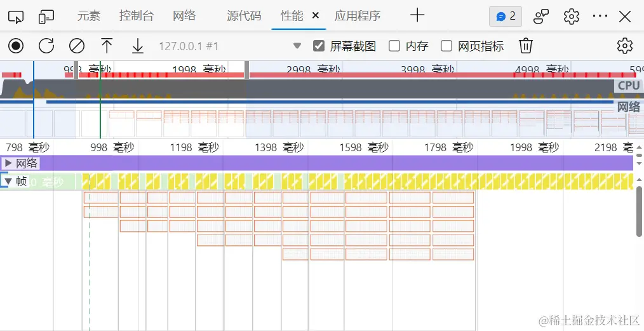
Task: Collapse the 帧 track
Action: [x=8, y=181]
